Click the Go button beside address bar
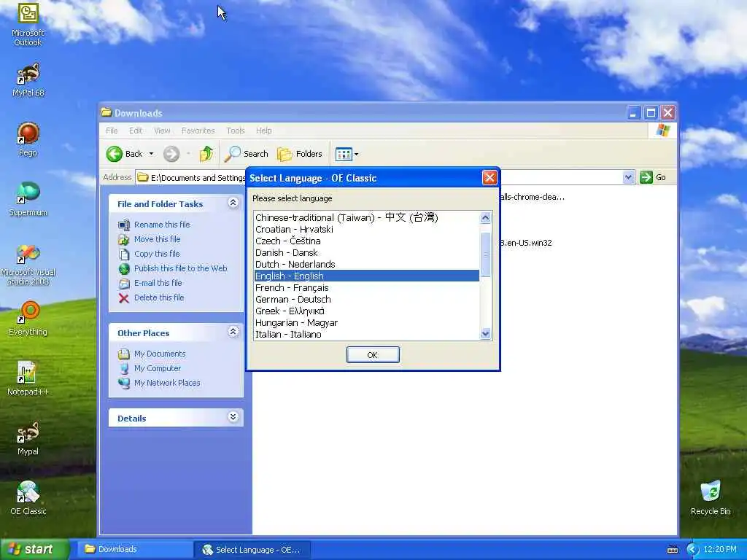The height and width of the screenshot is (560, 747). pos(653,177)
